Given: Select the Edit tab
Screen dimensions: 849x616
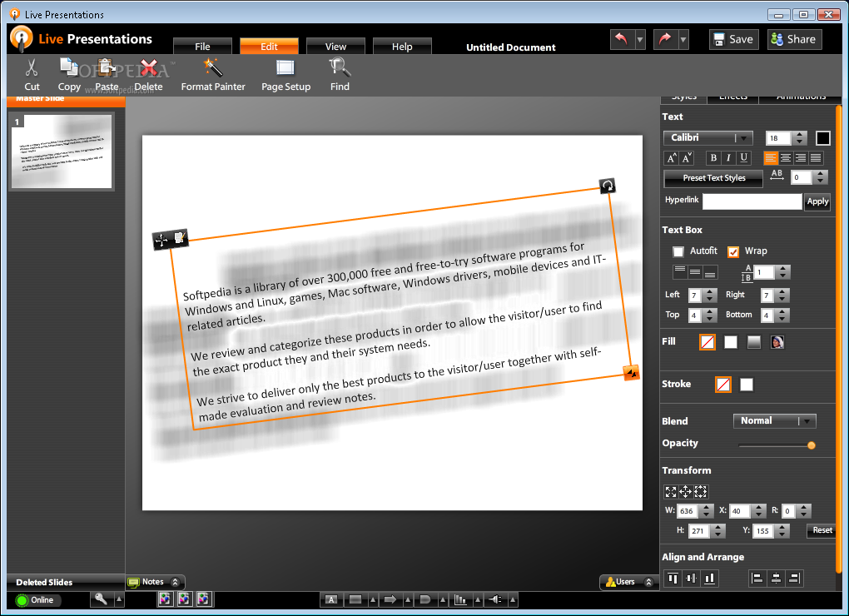Looking at the screenshot, I should 269,47.
